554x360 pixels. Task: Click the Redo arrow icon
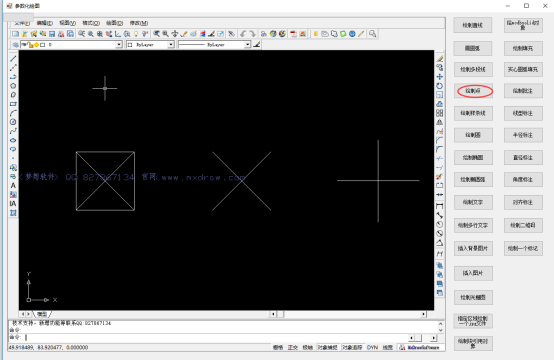click(x=252, y=34)
